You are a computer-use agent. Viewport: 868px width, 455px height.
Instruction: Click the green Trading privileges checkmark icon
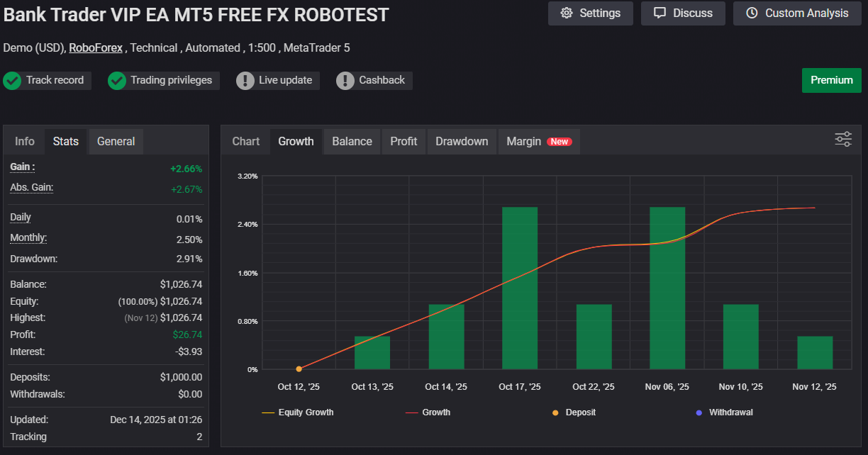point(117,81)
